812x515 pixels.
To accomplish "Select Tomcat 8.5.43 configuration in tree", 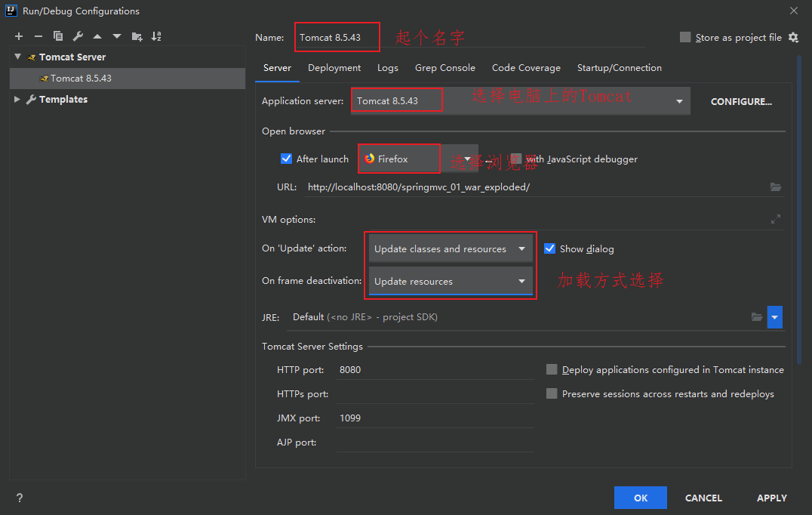I will (128, 79).
